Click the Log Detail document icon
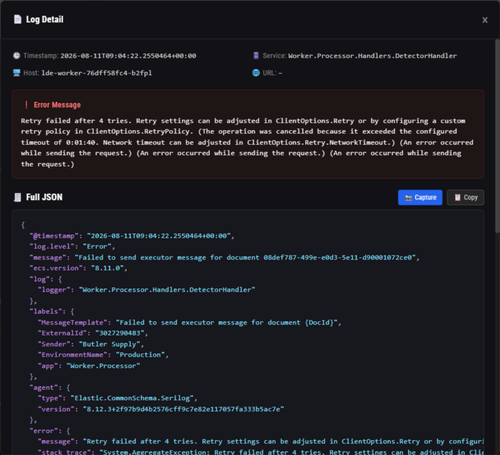This screenshot has width=500, height=455. pos(17,19)
